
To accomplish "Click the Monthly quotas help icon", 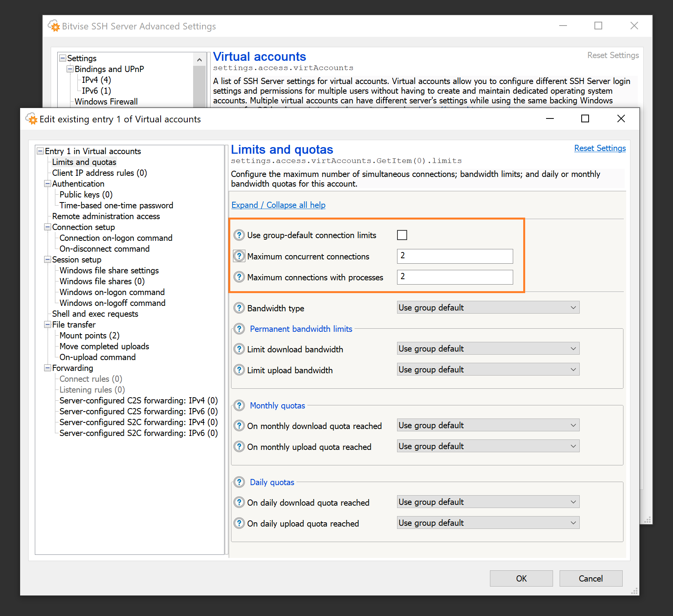I will [x=239, y=405].
